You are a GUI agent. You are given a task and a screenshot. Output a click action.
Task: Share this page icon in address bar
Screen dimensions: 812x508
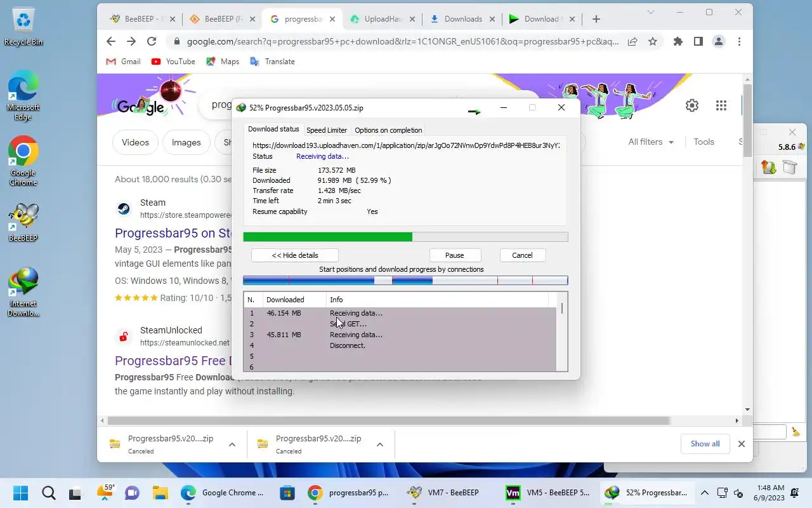(x=632, y=41)
